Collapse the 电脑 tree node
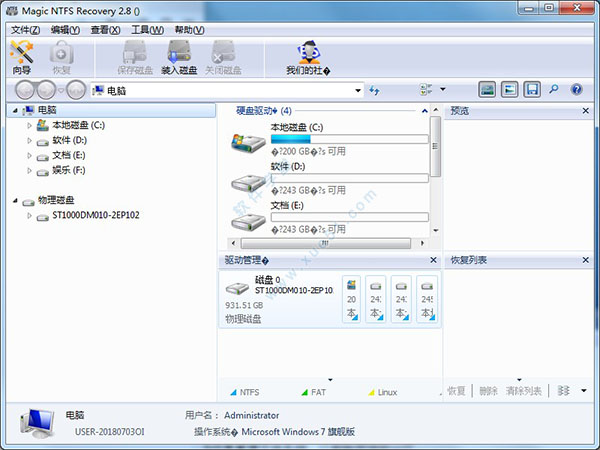The width and height of the screenshot is (600, 450). (15, 111)
